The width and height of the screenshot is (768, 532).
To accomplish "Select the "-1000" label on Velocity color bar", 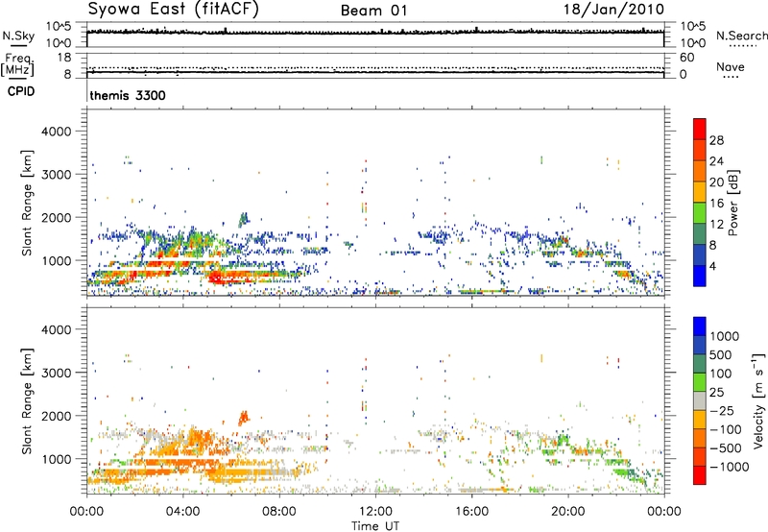I will tap(730, 467).
